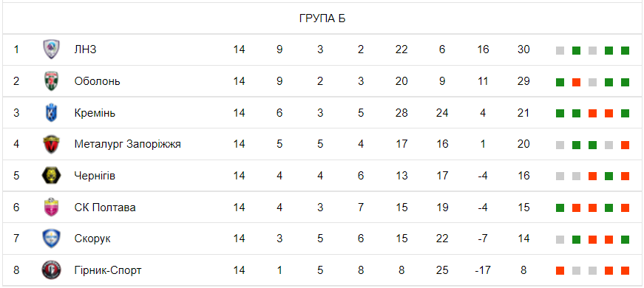
Task: Open the ЛНЗ team name link
Action: [x=85, y=49]
